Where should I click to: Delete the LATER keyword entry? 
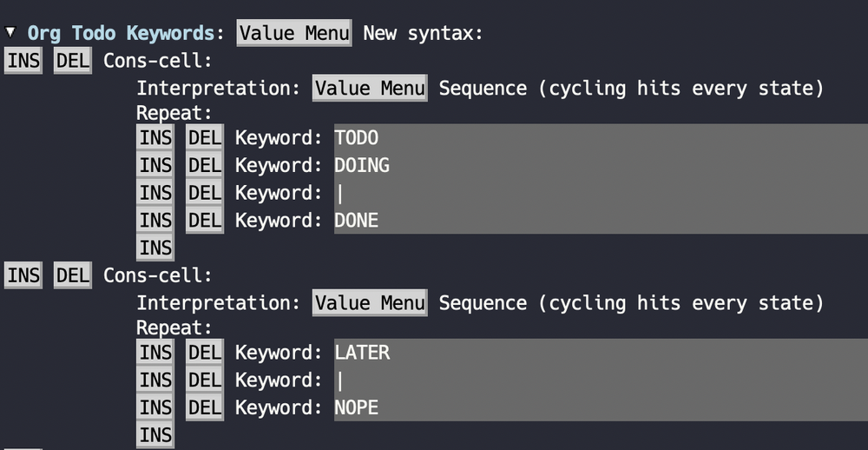[205, 352]
